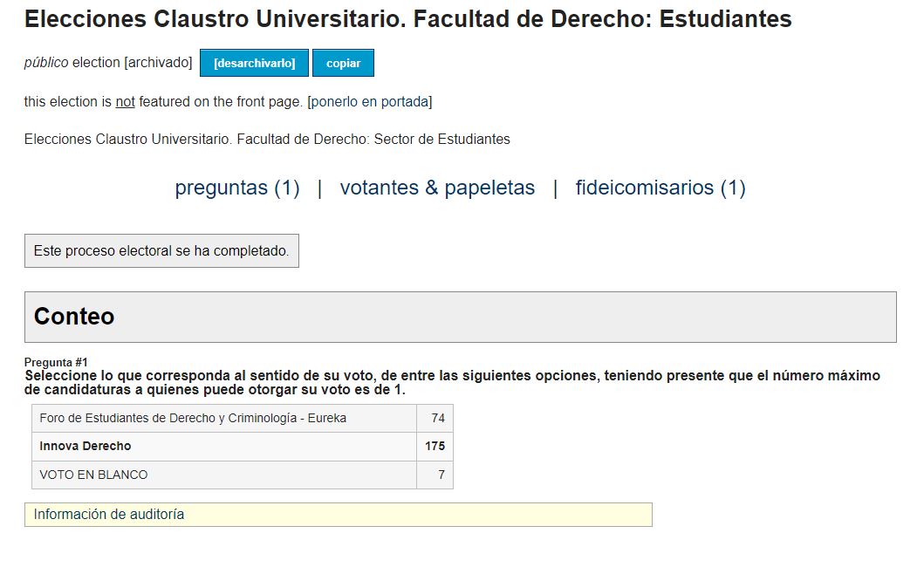Click the vote count 7 cell
This screenshot has height=574, width=924.
pos(435,475)
